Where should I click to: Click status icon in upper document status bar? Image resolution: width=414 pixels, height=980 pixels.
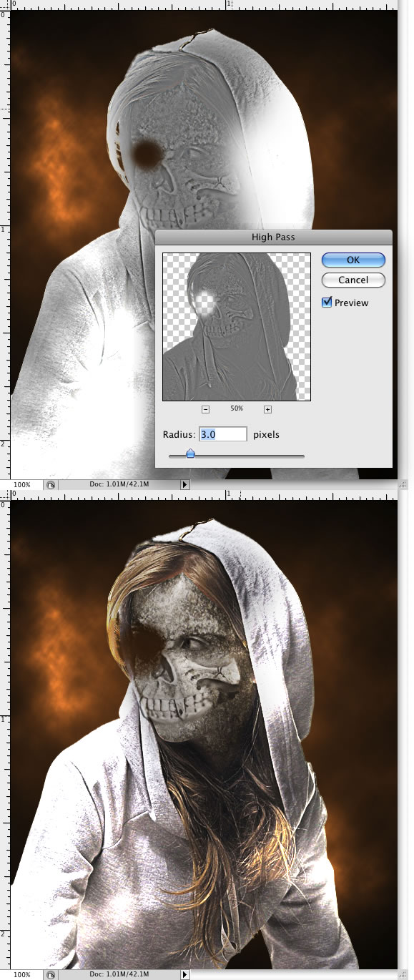51,484
